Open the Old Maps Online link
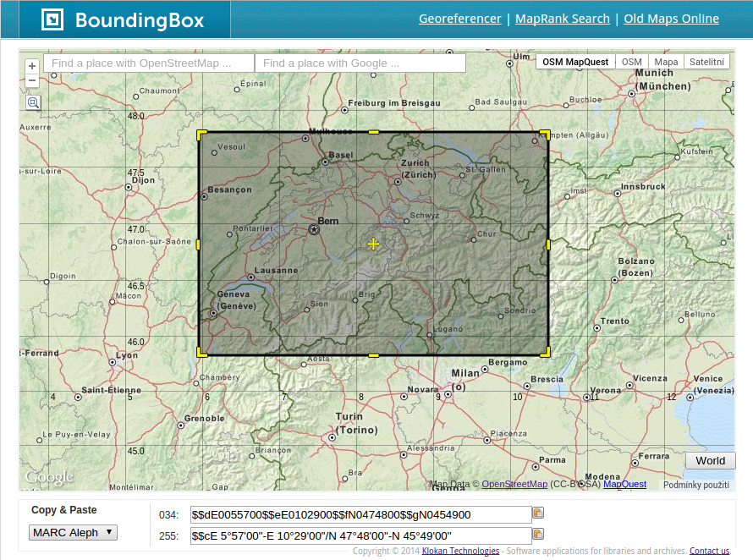This screenshot has height=560, width=753. (x=672, y=19)
